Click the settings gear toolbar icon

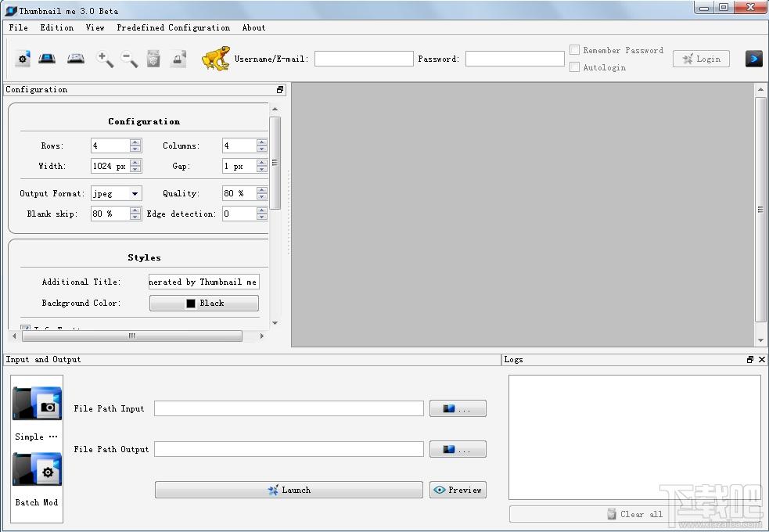point(23,59)
